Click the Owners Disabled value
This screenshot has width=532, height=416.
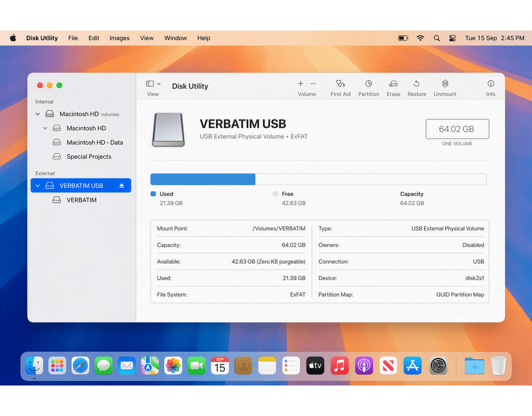pyautogui.click(x=473, y=245)
